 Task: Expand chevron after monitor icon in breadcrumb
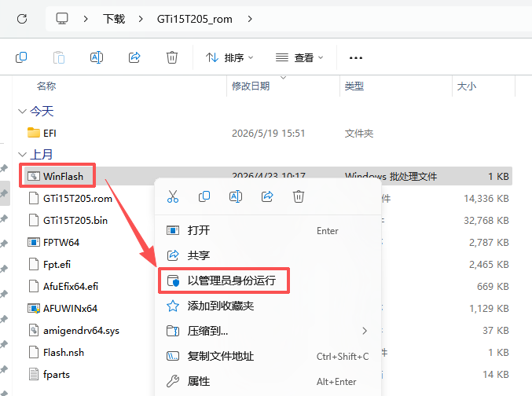86,19
